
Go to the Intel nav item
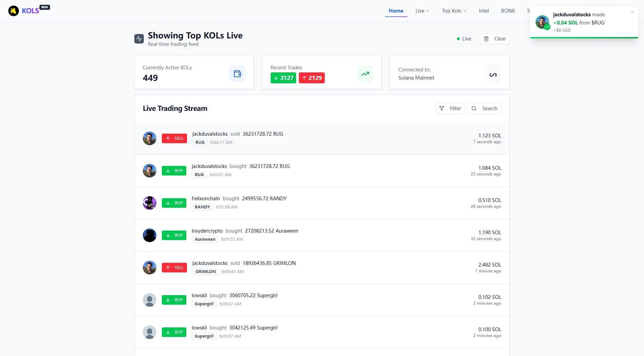484,11
